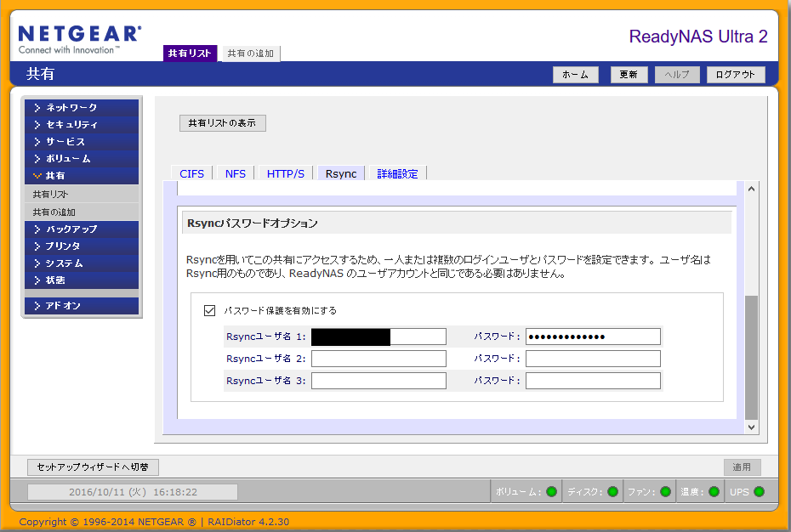The height and width of the screenshot is (532, 791).
Task: Click the RAIDiator 4.2.30 copyright text
Action: point(248,522)
